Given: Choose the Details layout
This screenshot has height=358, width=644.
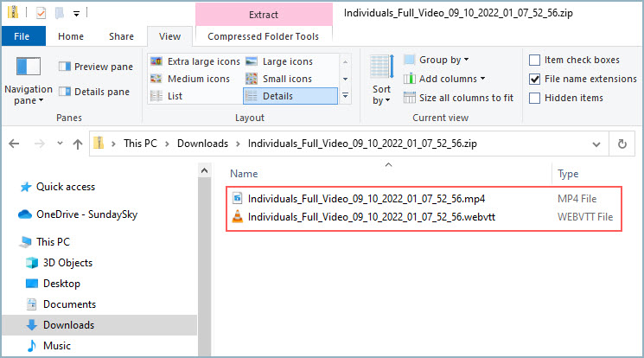Looking at the screenshot, I should click(x=290, y=96).
